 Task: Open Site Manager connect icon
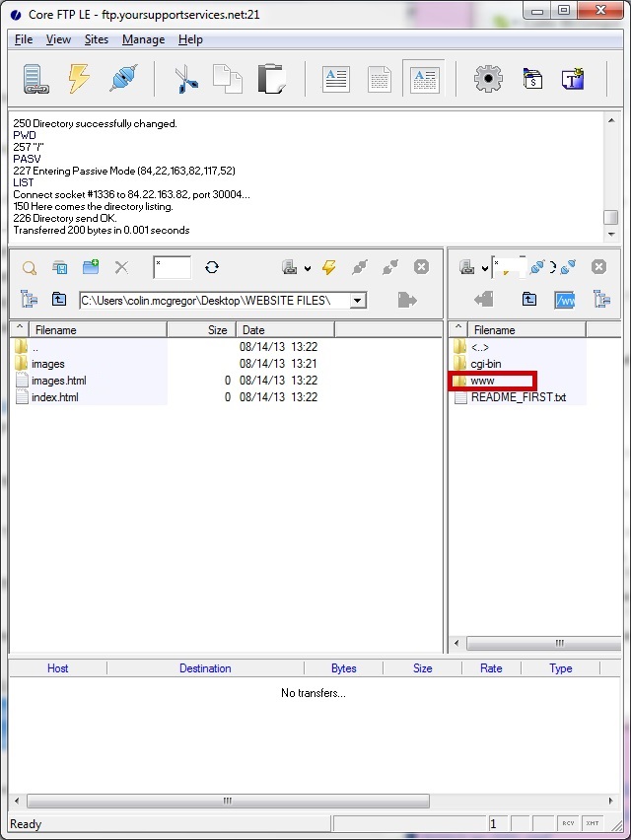pos(35,79)
